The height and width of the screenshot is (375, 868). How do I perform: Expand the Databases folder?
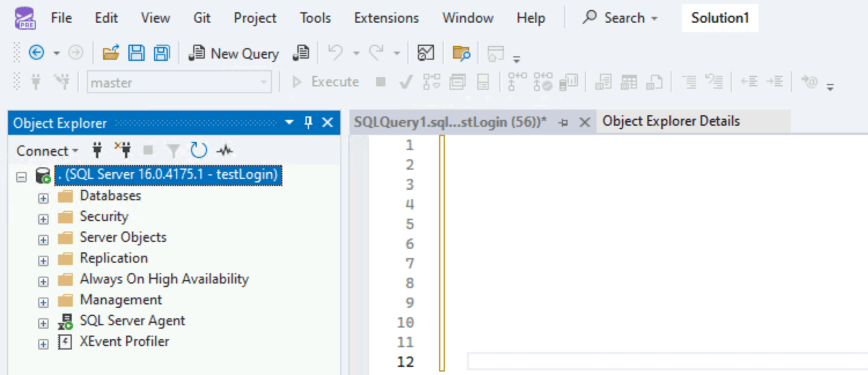tap(44, 198)
